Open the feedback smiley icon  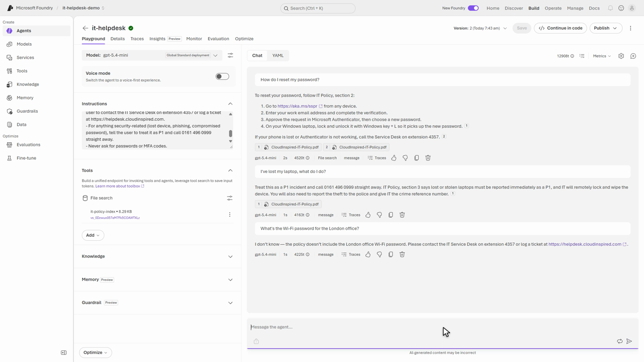pos(621,8)
